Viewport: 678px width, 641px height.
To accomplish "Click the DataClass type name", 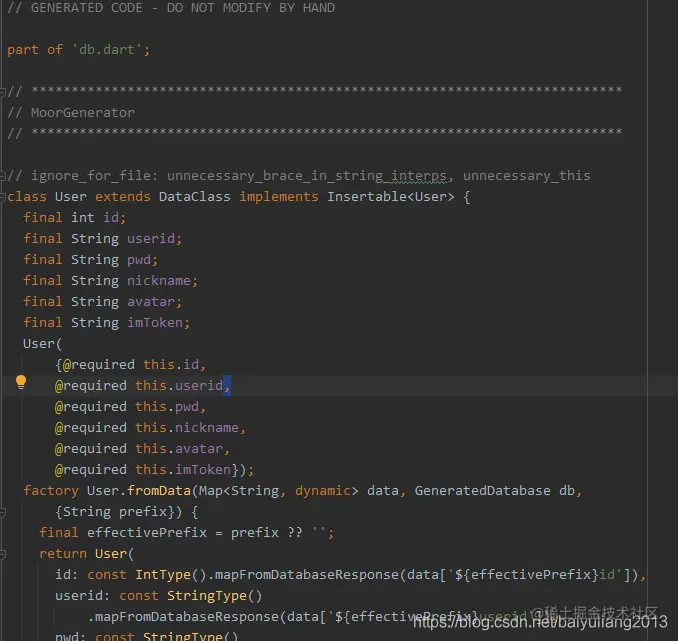I will [x=195, y=197].
